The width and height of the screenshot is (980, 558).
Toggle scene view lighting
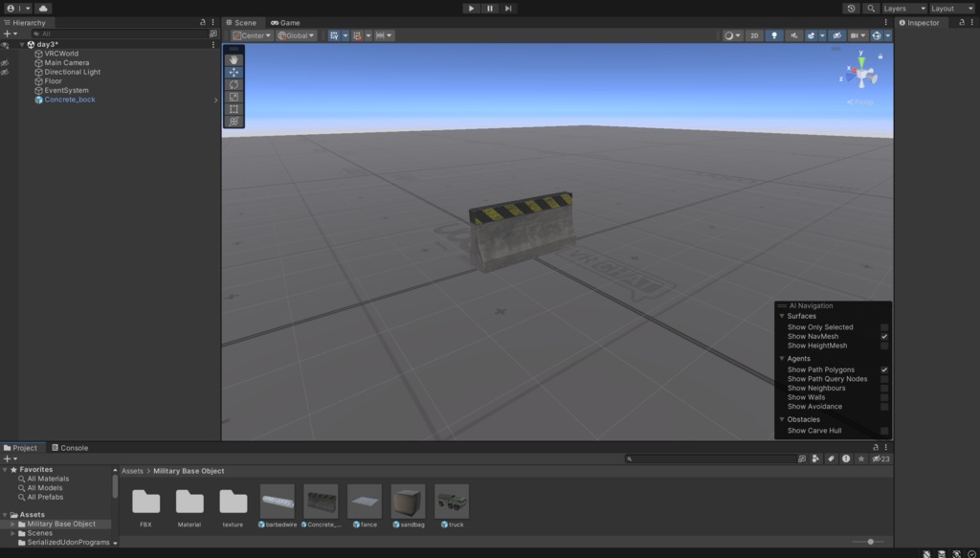pos(775,35)
